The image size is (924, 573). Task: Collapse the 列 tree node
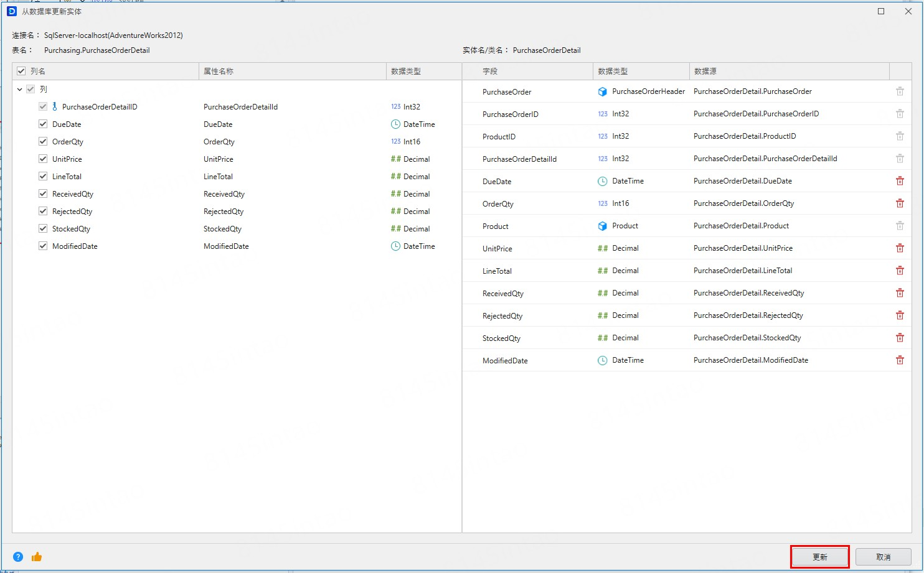pos(20,90)
